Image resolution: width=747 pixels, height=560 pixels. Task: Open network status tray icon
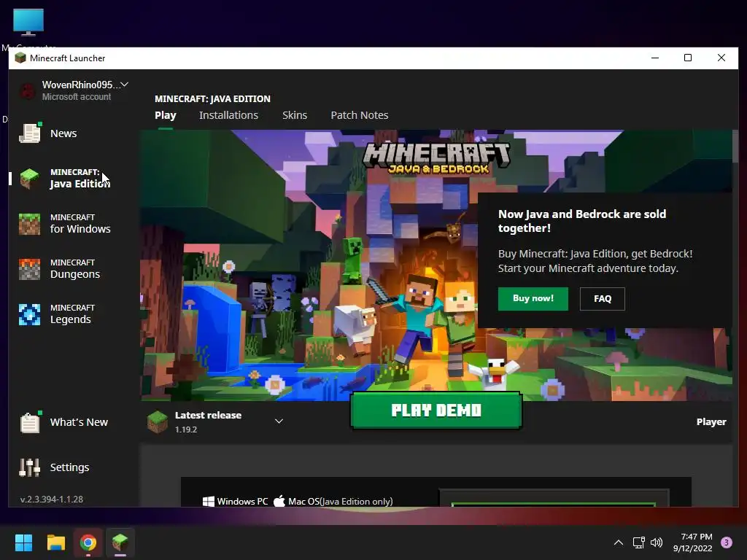click(638, 542)
